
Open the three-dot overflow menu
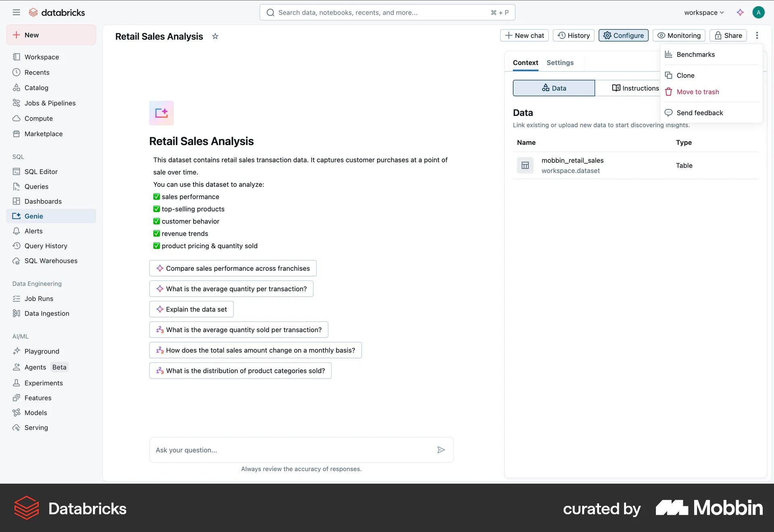coord(757,35)
